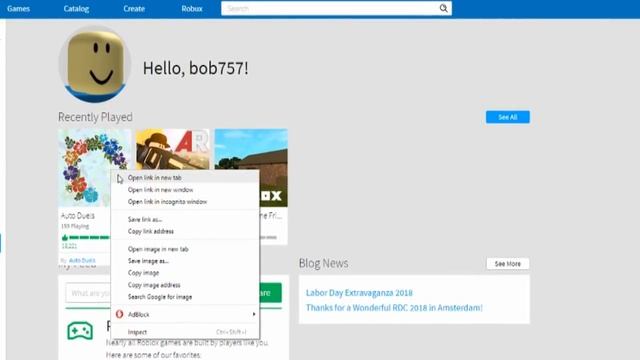The width and height of the screenshot is (640, 360).
Task: Open the Auto Duels creator link
Action: 82,260
